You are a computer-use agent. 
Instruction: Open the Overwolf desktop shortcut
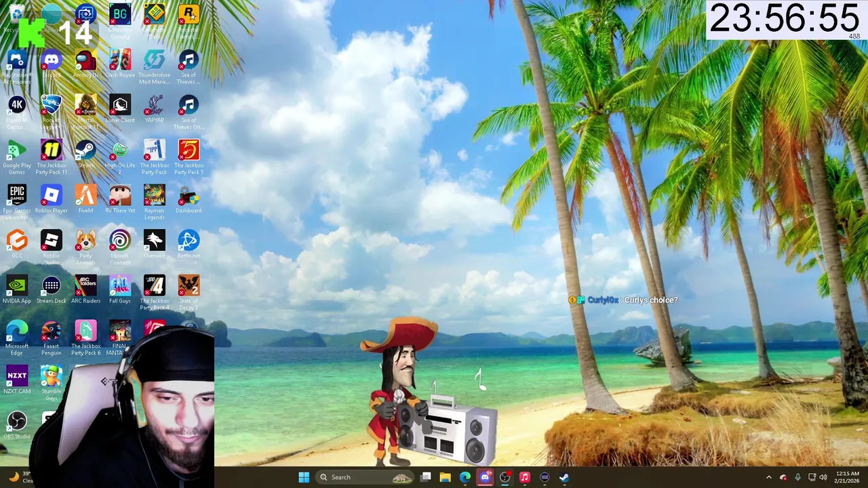(x=154, y=244)
